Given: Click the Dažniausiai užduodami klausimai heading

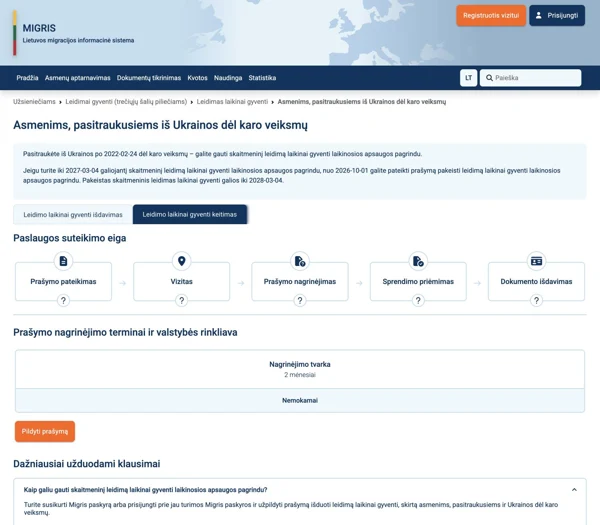Looking at the screenshot, I should tap(86, 463).
